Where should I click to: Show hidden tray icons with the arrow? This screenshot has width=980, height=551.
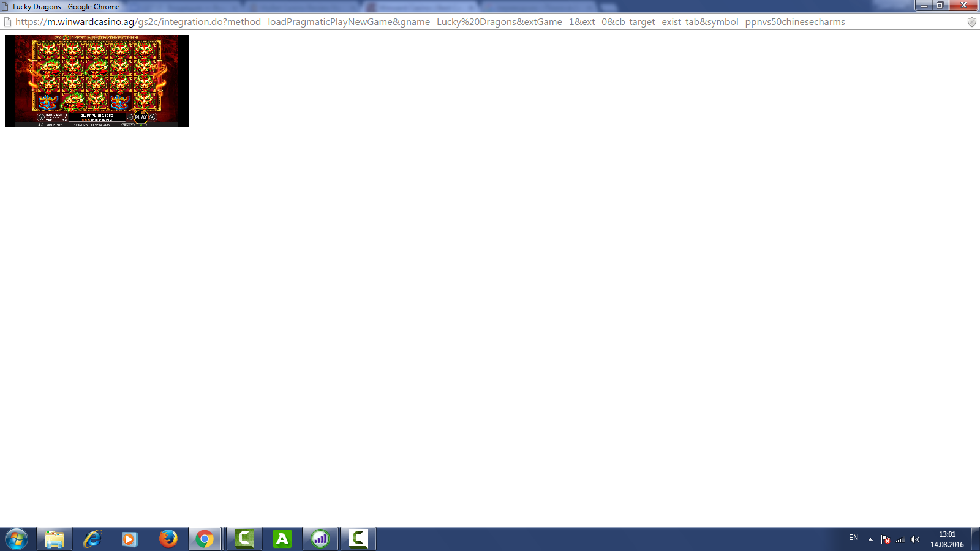(x=870, y=539)
